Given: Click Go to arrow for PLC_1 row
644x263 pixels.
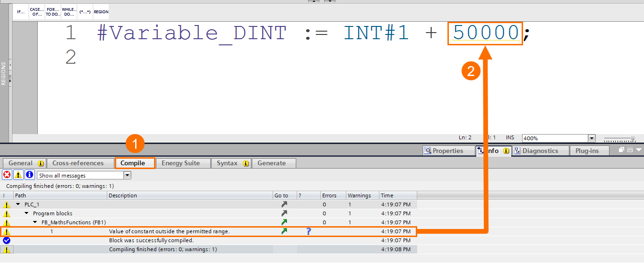Looking at the screenshot, I should click(x=284, y=204).
